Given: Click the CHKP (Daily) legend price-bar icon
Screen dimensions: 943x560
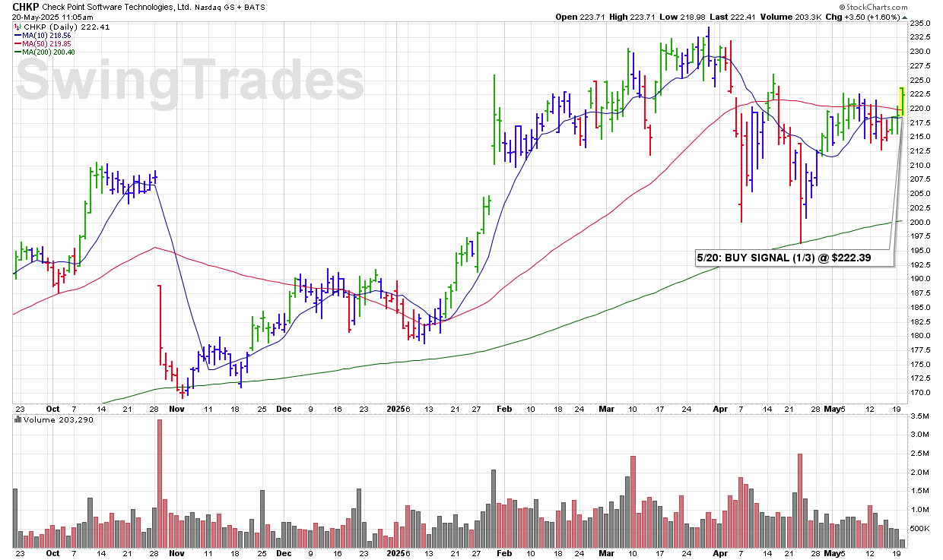Looking at the screenshot, I should (x=17, y=27).
